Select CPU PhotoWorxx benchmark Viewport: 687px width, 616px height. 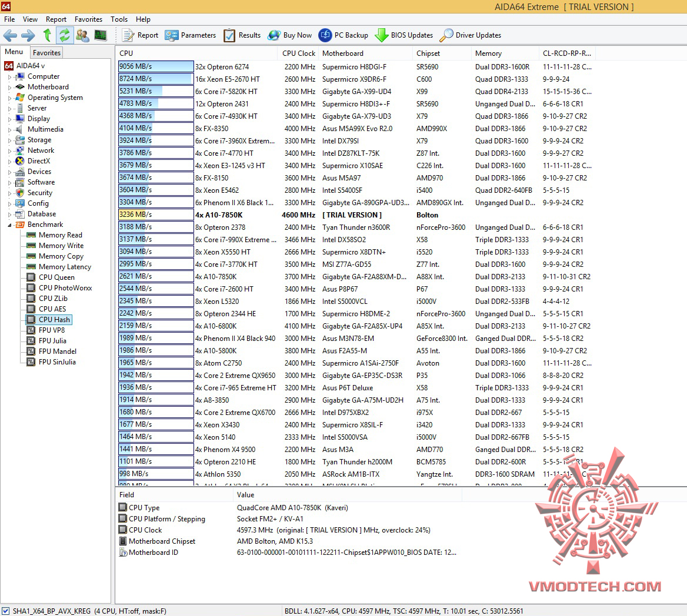click(65, 287)
